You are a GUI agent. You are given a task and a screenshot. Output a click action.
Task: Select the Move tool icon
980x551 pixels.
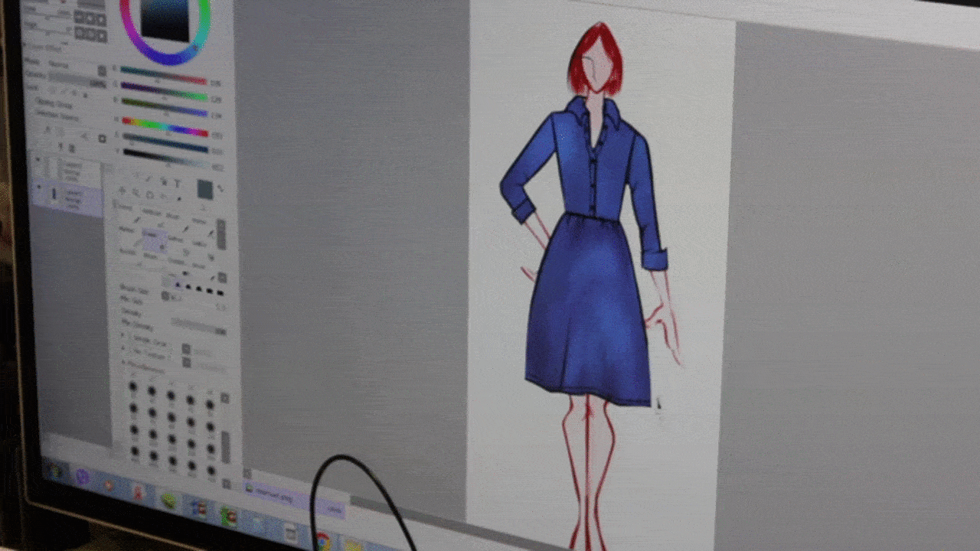(x=123, y=191)
